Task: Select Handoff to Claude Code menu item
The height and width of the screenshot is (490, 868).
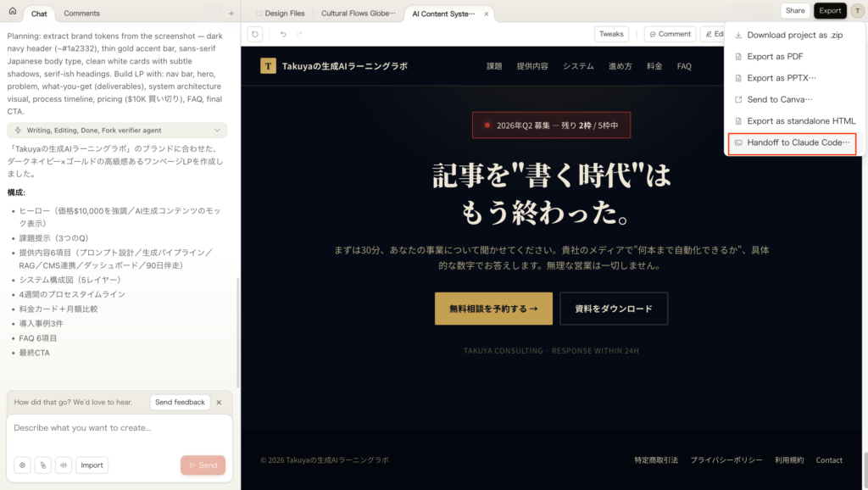Action: click(792, 142)
